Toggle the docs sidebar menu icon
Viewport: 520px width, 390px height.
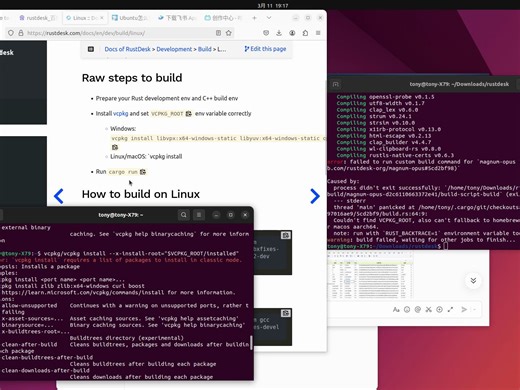click(91, 49)
